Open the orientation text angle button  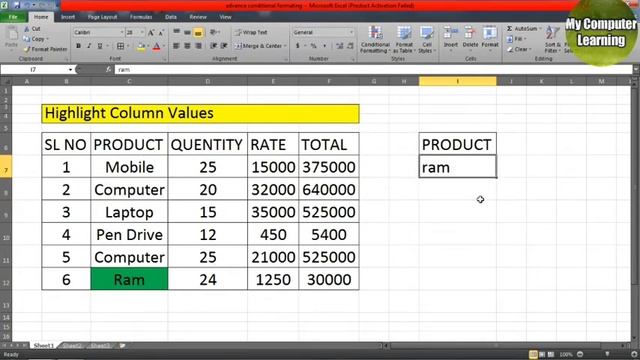(x=214, y=32)
